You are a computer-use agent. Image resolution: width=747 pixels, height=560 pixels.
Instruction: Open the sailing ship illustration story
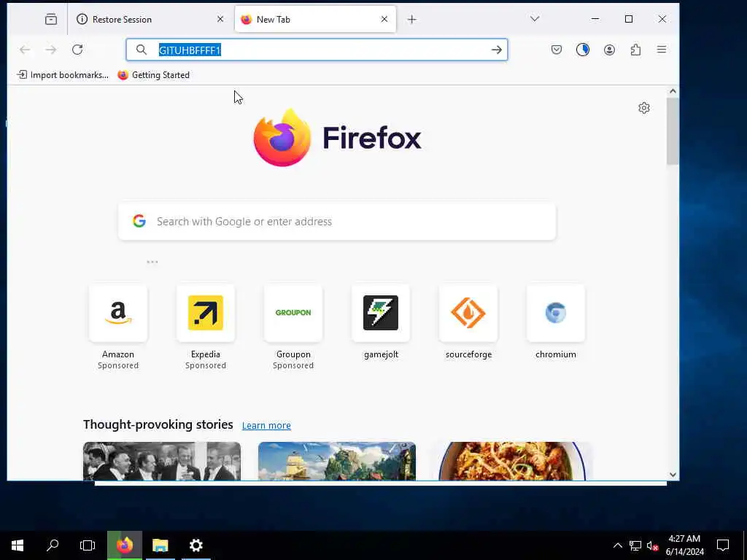pos(337,461)
